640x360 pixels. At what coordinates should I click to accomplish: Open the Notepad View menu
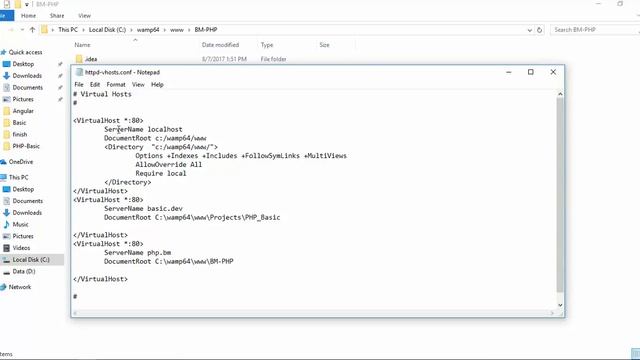138,84
